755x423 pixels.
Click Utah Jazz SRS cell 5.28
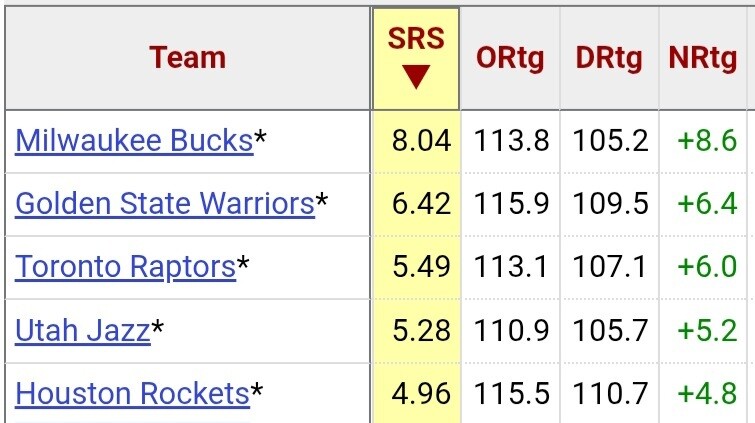(421, 330)
